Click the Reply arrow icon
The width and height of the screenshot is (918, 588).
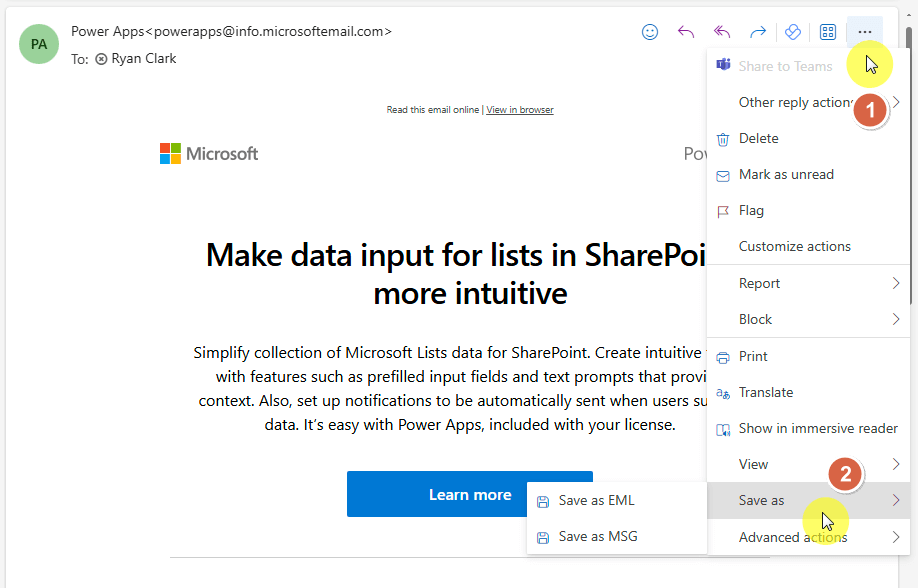point(686,32)
